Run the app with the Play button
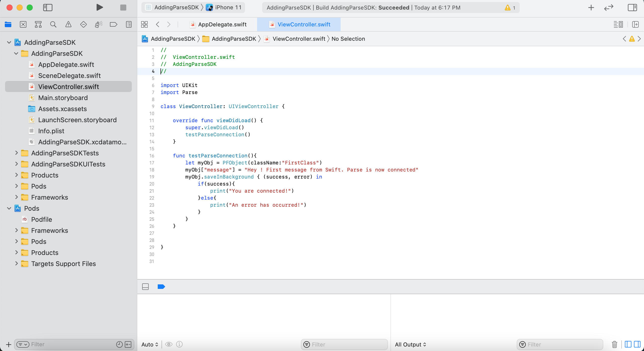This screenshot has width=644, height=351. tap(100, 8)
